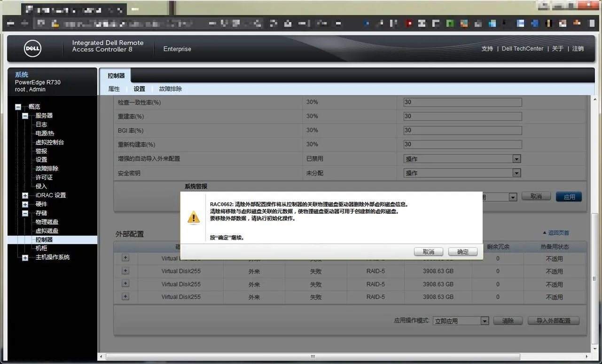This screenshot has width=602, height=364.
Task: Select 控制器 in the sidebar tree
Action: (44, 240)
